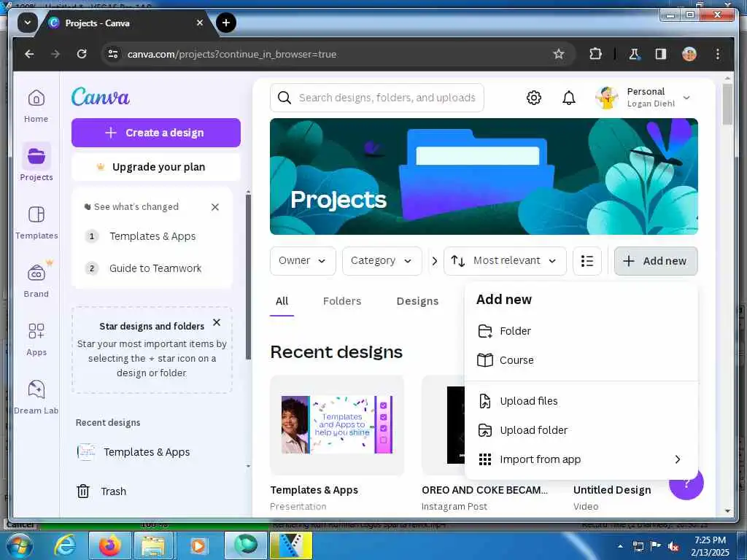Close the Projects - Canva tab
The height and width of the screenshot is (560, 747).
click(x=200, y=23)
